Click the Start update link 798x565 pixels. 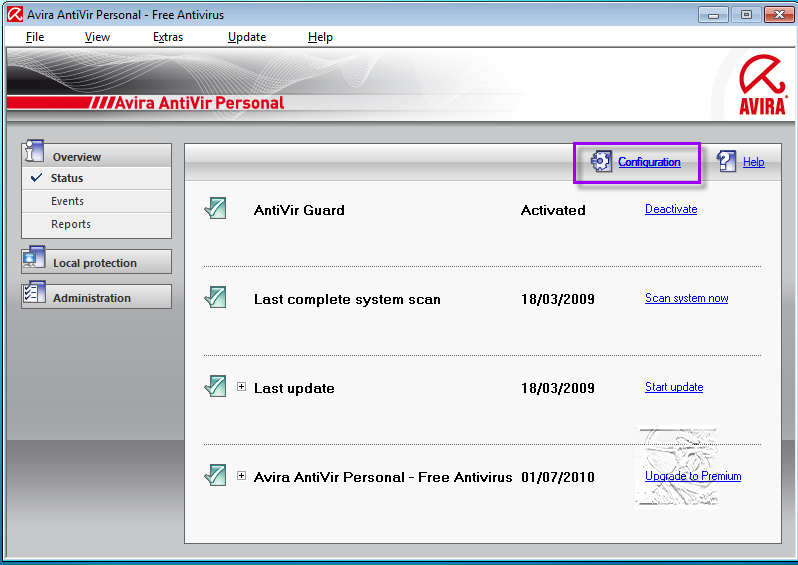coord(674,387)
